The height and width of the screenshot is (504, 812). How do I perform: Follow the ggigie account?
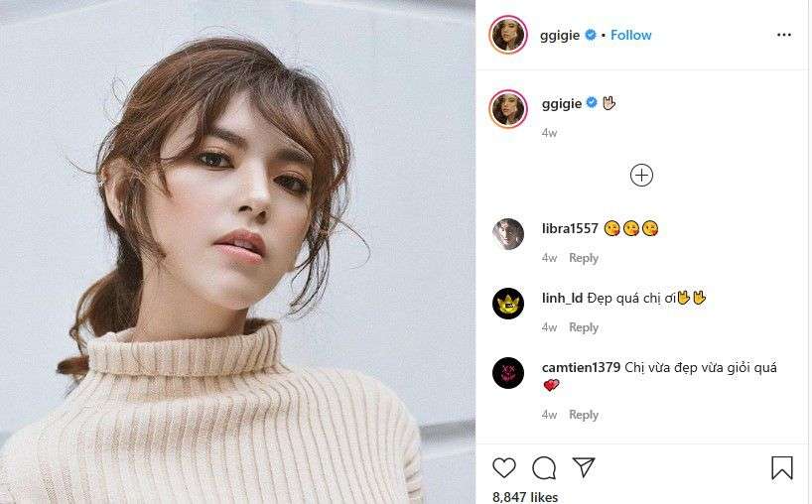[630, 35]
